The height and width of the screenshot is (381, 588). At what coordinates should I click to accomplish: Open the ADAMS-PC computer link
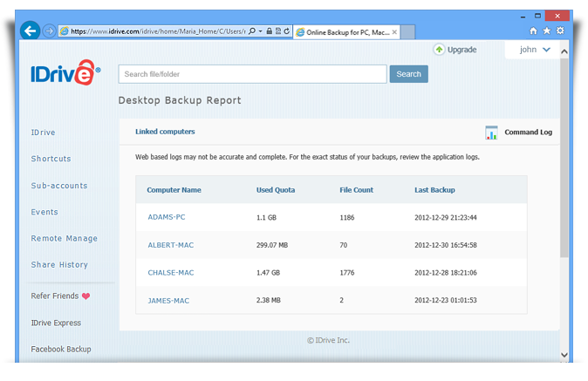[167, 217]
